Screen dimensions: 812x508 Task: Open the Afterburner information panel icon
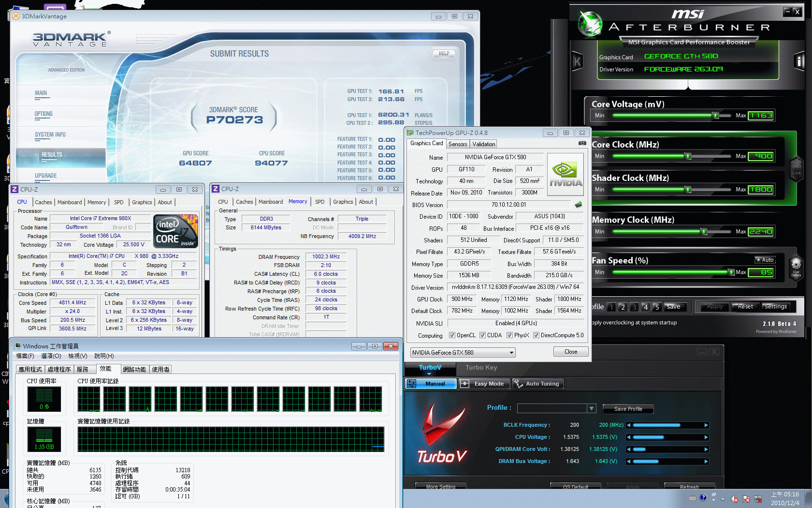click(x=798, y=61)
